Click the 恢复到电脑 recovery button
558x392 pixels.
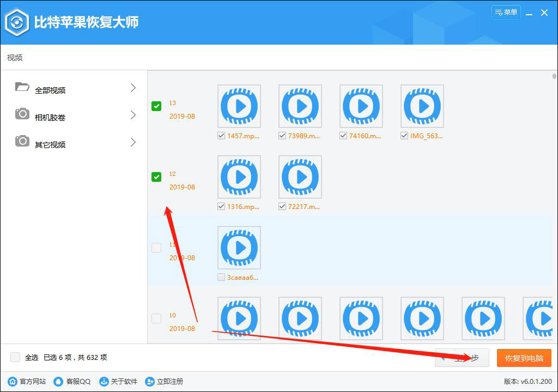523,358
